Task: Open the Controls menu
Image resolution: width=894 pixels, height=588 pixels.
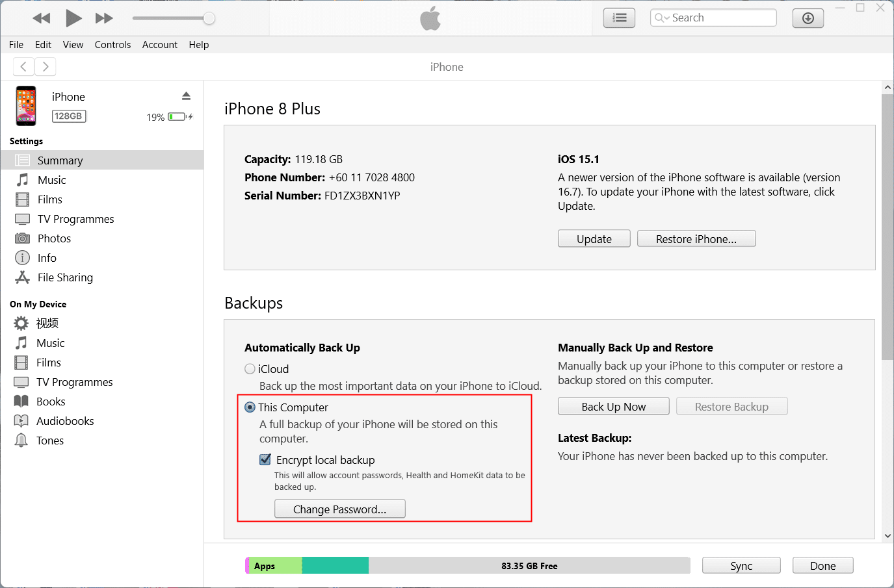Action: coord(112,45)
